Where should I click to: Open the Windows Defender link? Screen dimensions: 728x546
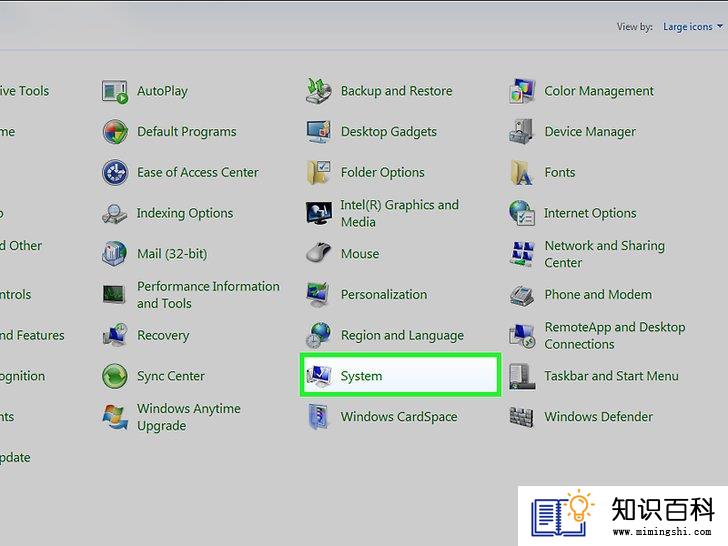[598, 416]
